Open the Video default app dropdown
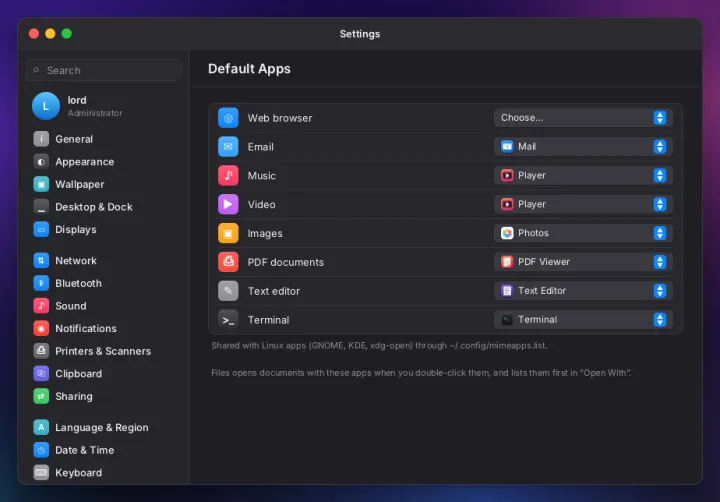Viewport: 720px width, 502px height. pyautogui.click(x=583, y=204)
